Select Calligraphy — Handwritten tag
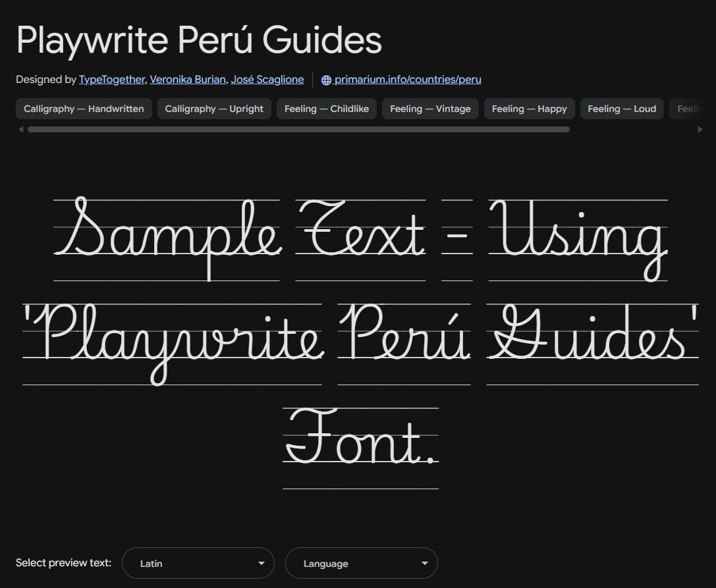The image size is (716, 588). [x=84, y=109]
